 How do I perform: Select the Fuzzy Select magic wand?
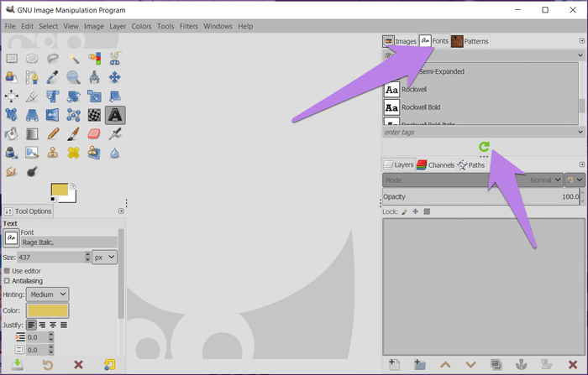(x=73, y=58)
